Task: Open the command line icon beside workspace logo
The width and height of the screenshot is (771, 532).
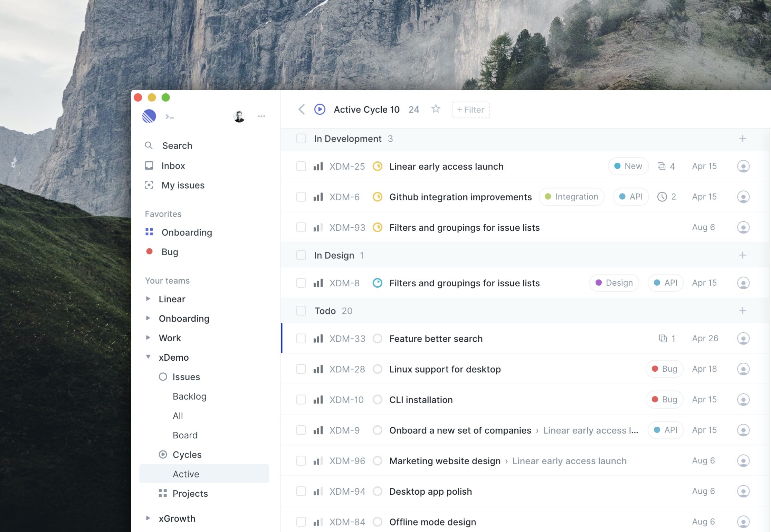Action: pos(170,117)
